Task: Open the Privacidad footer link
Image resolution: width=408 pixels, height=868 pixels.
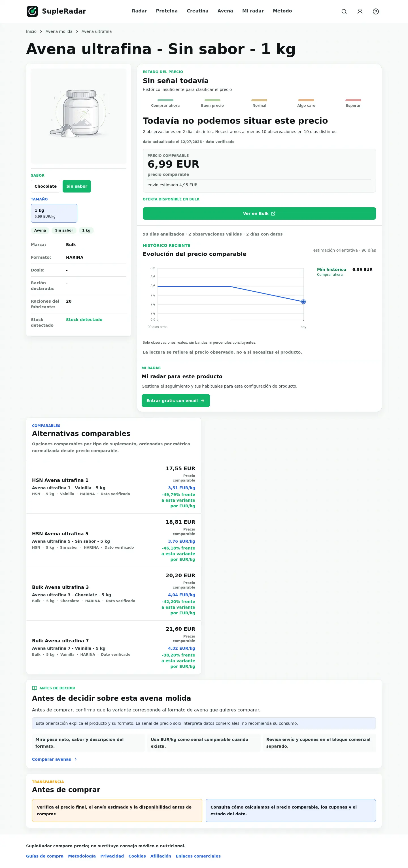Action: click(x=112, y=856)
